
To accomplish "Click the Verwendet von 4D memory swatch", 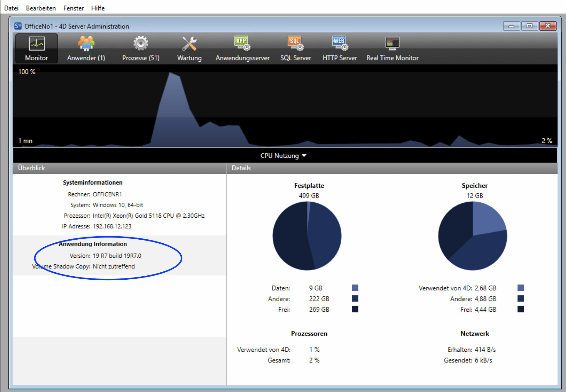I will pos(521,288).
